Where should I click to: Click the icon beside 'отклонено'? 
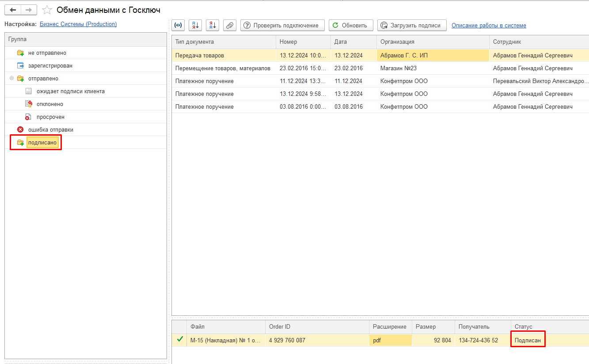pyautogui.click(x=29, y=104)
